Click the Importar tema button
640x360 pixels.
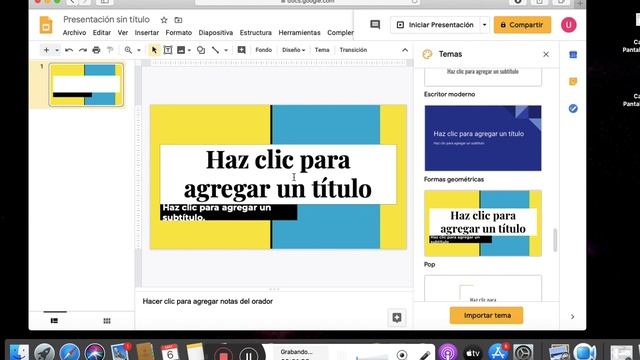pyautogui.click(x=487, y=316)
